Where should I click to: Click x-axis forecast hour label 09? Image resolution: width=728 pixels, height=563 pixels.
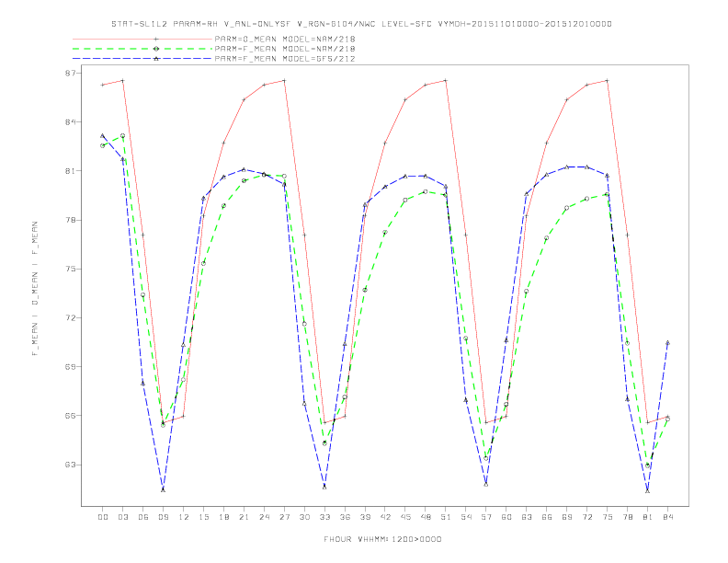click(163, 517)
